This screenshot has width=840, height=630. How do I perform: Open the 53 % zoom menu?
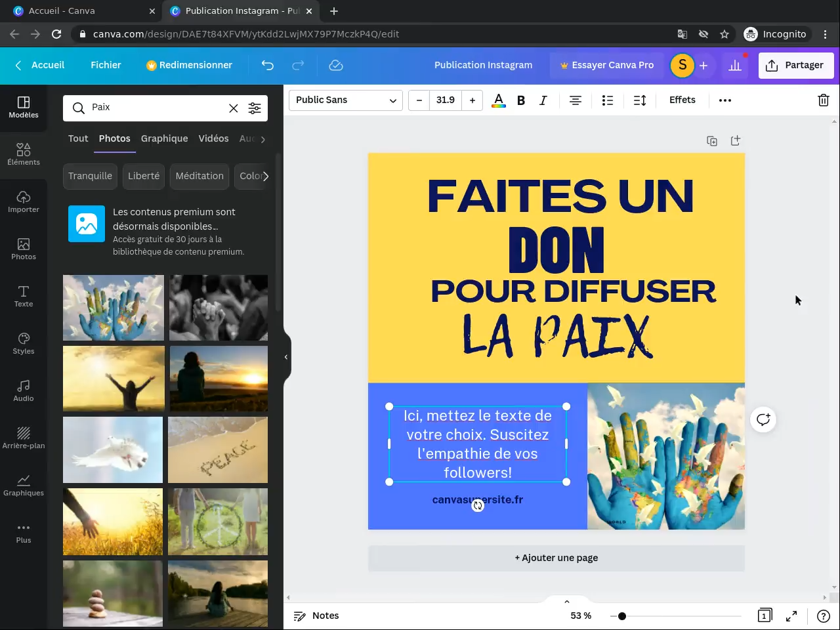click(x=581, y=616)
